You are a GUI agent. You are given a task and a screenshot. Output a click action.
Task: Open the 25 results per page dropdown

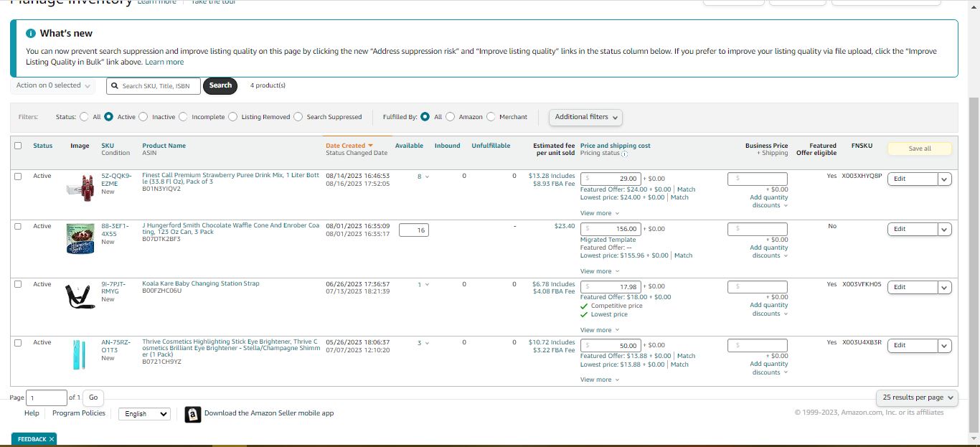coord(917,397)
